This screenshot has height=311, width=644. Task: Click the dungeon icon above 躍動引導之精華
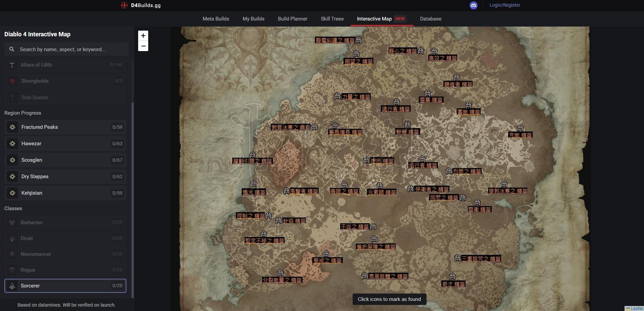[x=253, y=155]
